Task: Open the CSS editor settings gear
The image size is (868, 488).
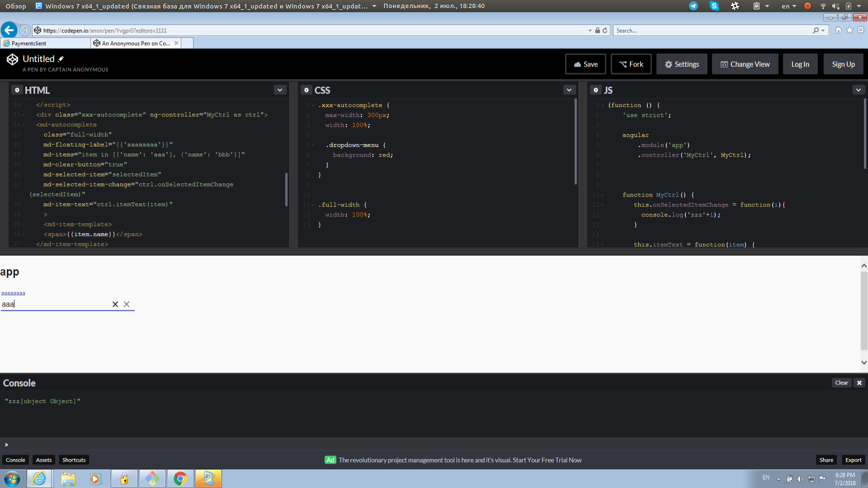Action: coord(307,90)
